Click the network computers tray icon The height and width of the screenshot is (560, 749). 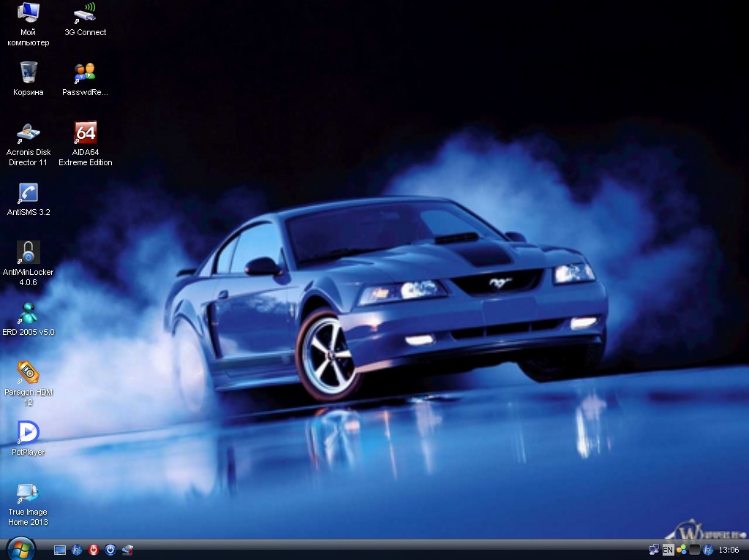(x=654, y=550)
